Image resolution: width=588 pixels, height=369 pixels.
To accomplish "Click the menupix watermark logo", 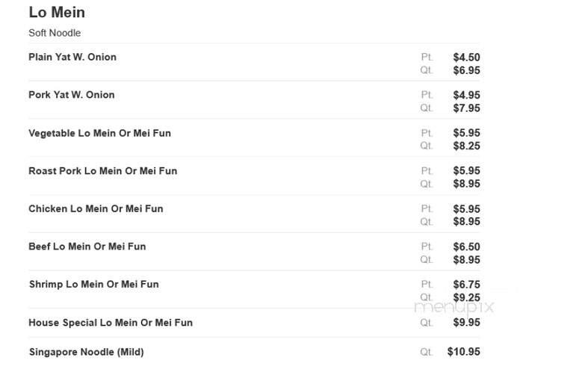I will (454, 308).
